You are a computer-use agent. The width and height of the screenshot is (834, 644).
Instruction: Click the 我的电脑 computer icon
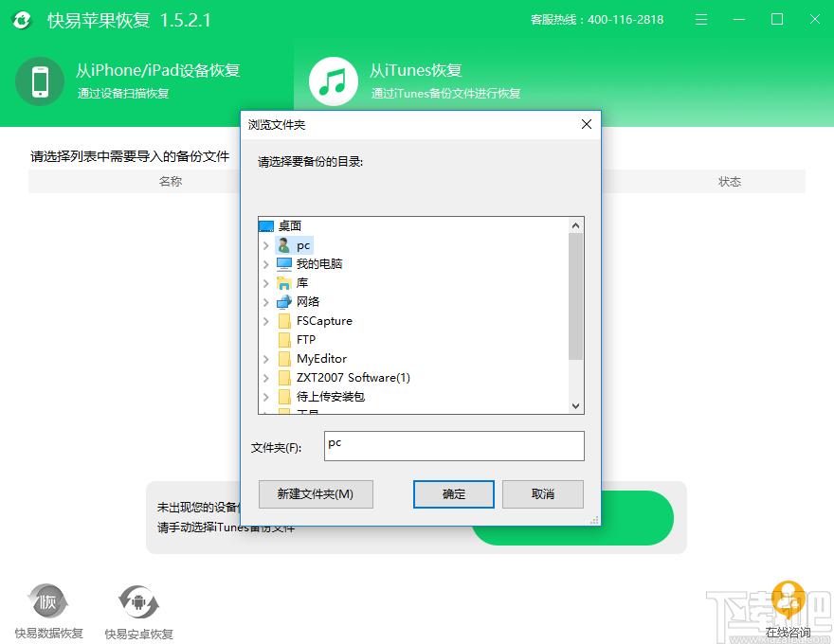284,264
